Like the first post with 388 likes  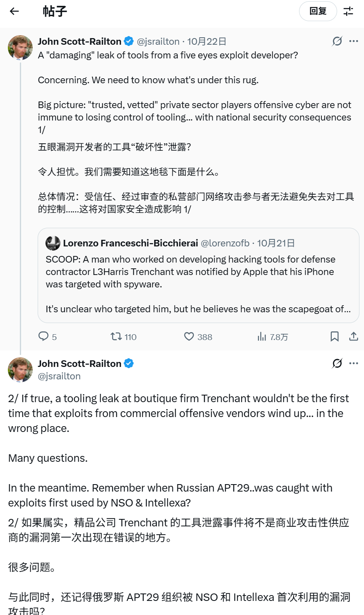pos(189,336)
